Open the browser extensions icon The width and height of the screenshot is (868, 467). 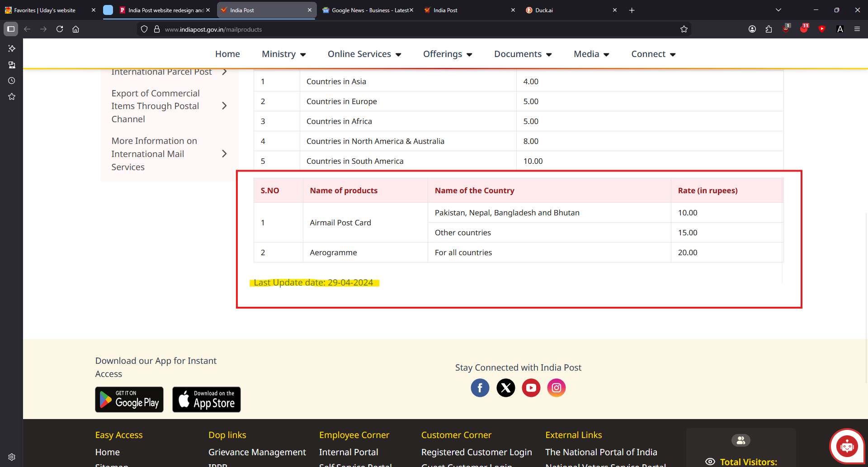[x=769, y=29]
